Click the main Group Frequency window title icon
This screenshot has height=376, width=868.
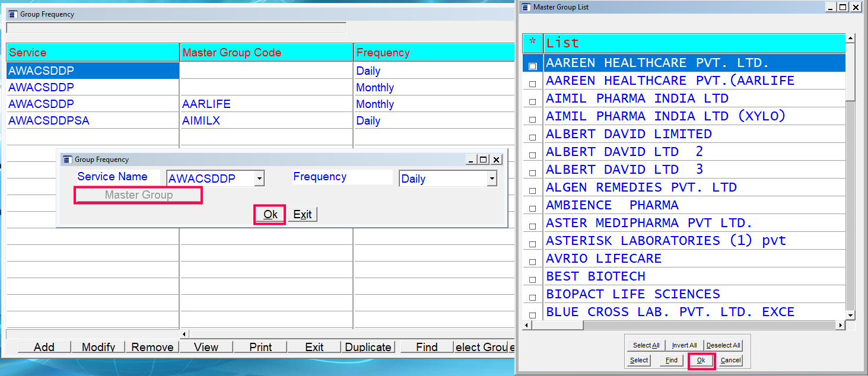(x=12, y=14)
